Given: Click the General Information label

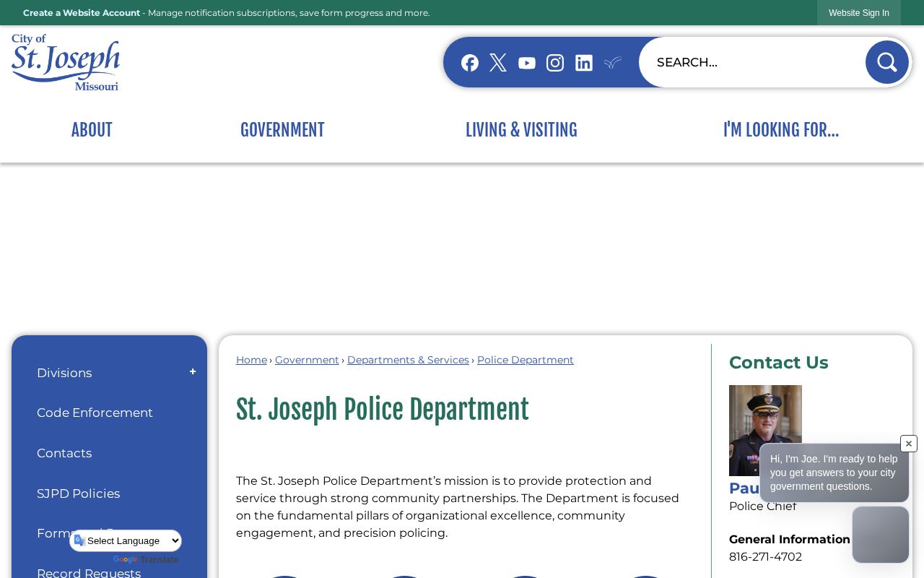Looking at the screenshot, I should pyautogui.click(x=790, y=539).
